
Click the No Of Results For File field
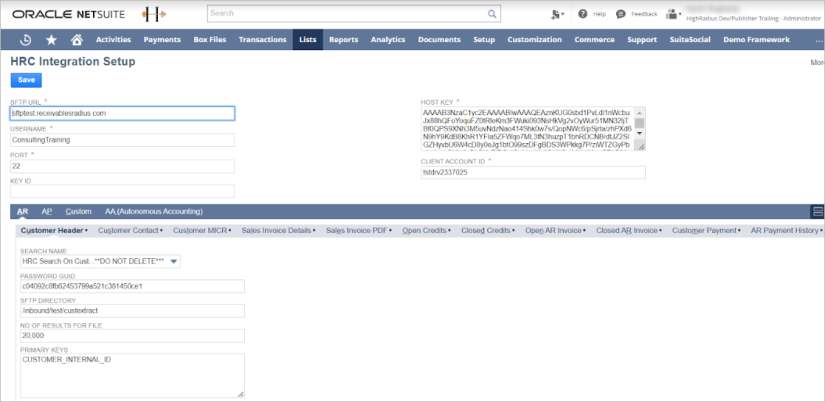point(133,336)
